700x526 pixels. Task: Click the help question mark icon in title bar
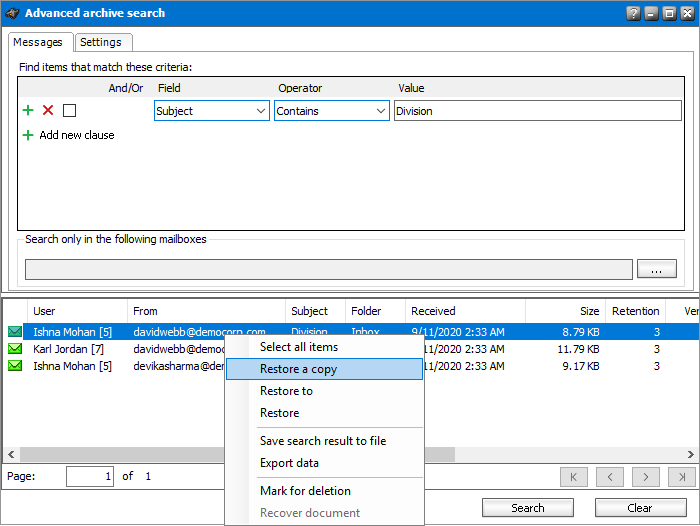[x=633, y=13]
